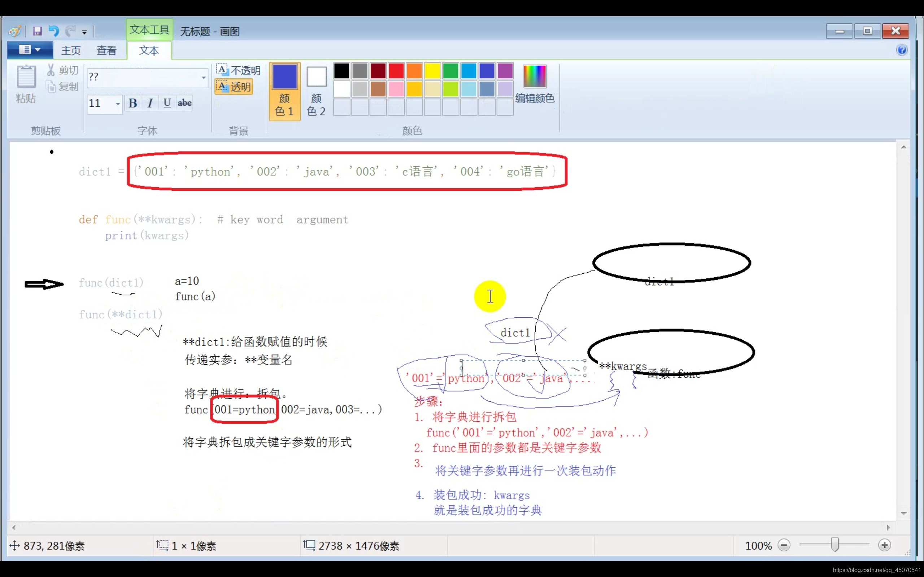Enable opaque background option 不透明
924x577 pixels.
click(x=238, y=70)
